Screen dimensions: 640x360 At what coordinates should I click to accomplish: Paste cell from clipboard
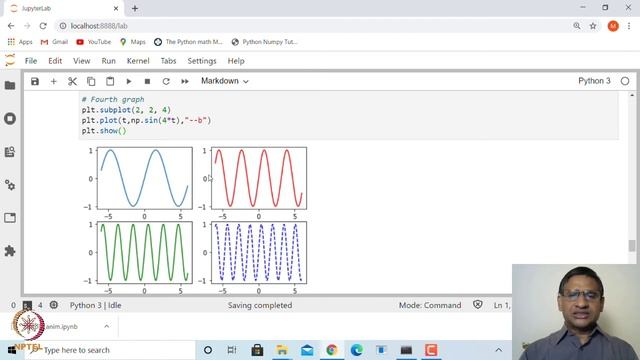click(110, 81)
